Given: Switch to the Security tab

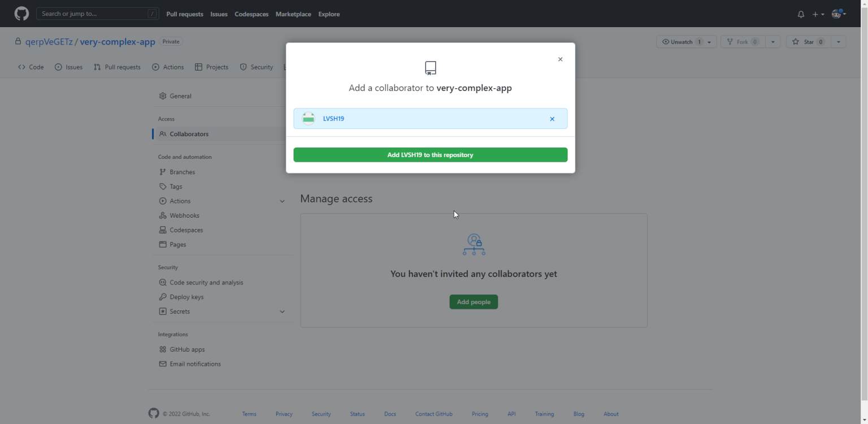Looking at the screenshot, I should coord(257,67).
